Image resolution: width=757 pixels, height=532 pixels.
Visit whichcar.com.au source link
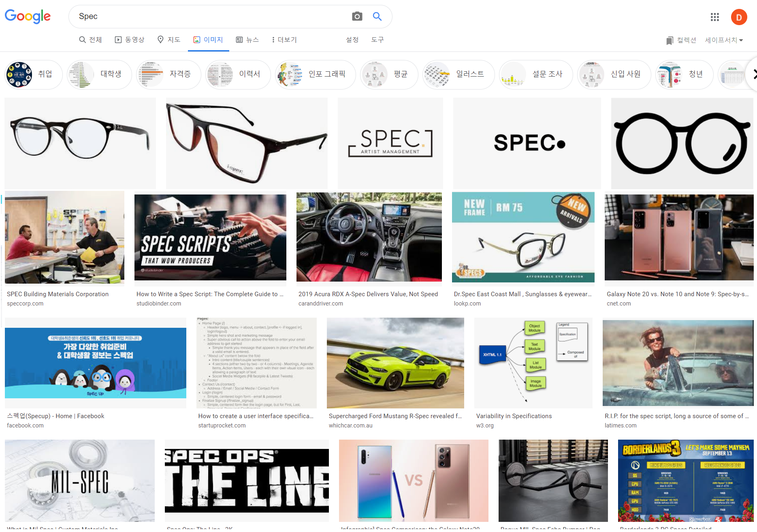pyautogui.click(x=351, y=425)
